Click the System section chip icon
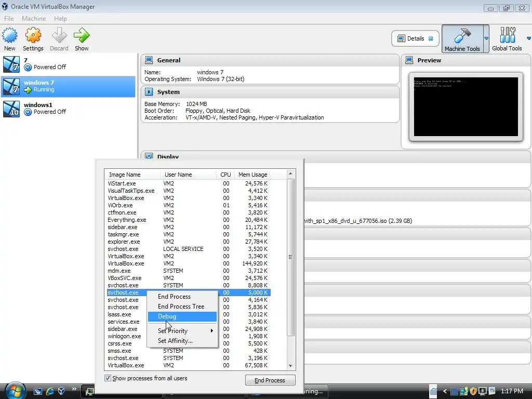Image resolution: width=532 pixels, height=399 pixels. (149, 92)
